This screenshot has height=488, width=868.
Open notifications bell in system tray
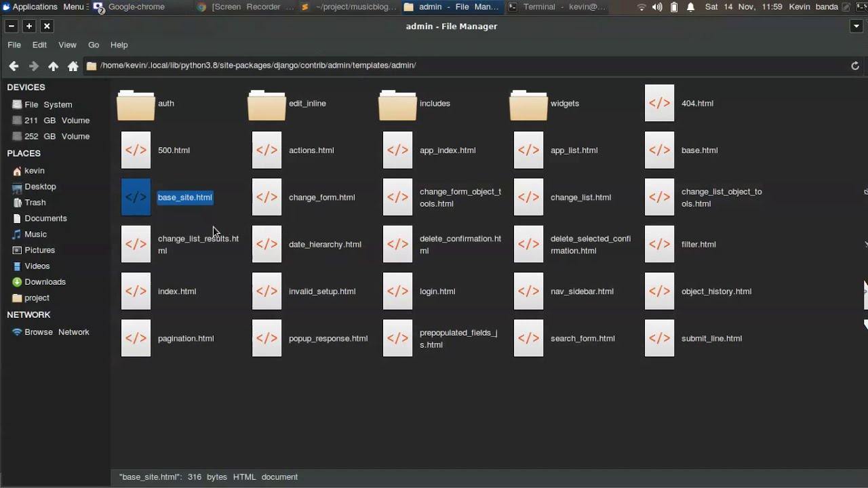(690, 7)
